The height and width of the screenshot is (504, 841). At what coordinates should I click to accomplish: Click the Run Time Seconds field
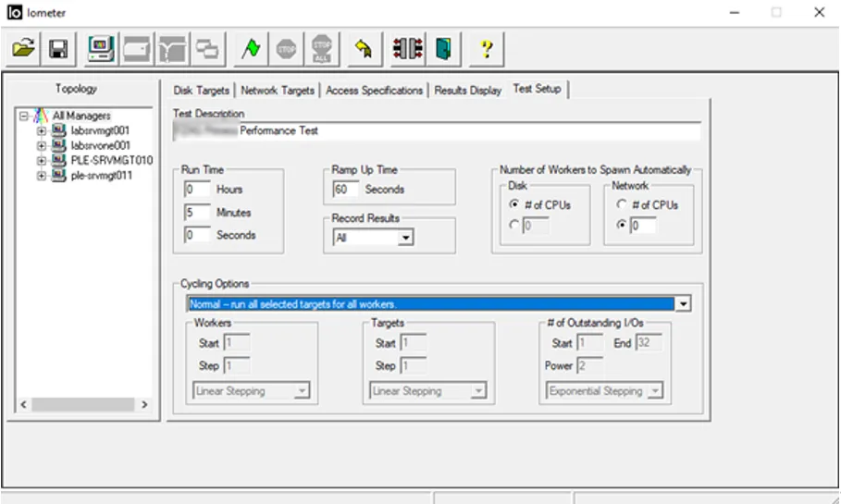coord(197,235)
